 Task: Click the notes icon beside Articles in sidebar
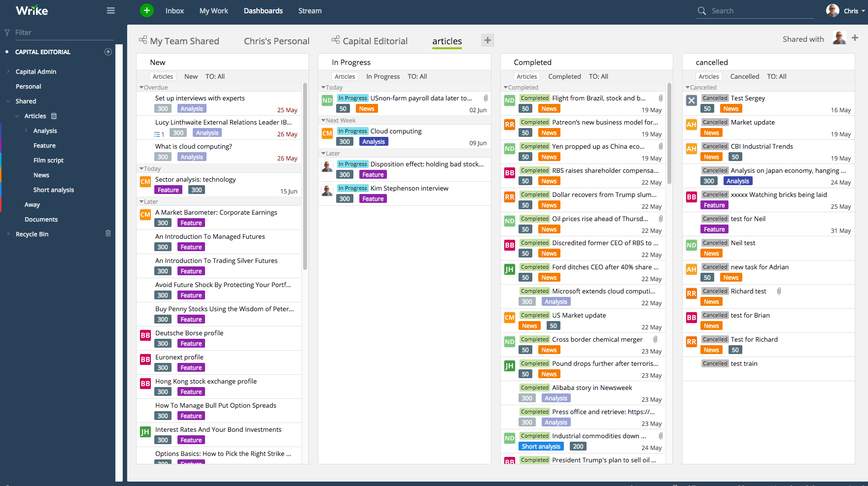53,116
